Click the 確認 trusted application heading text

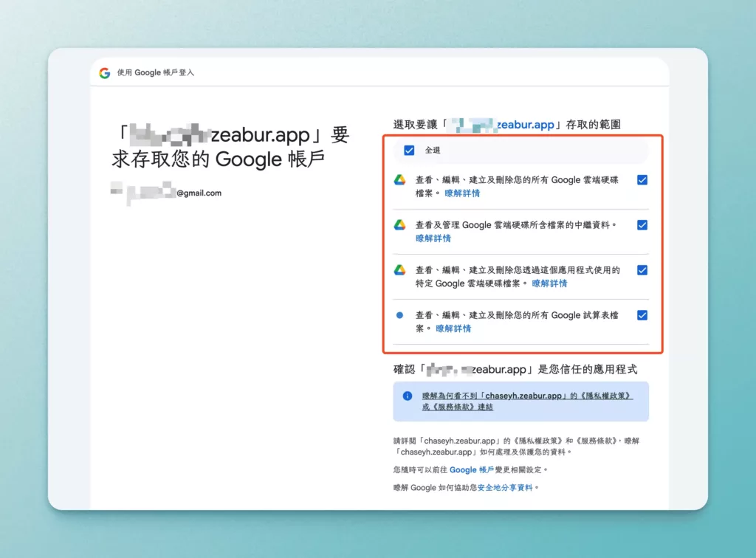(x=515, y=370)
